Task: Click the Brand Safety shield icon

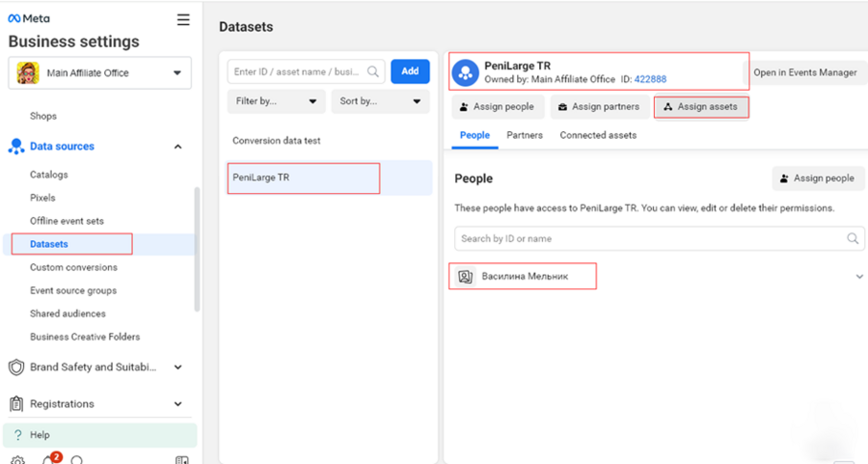Action: click(16, 368)
